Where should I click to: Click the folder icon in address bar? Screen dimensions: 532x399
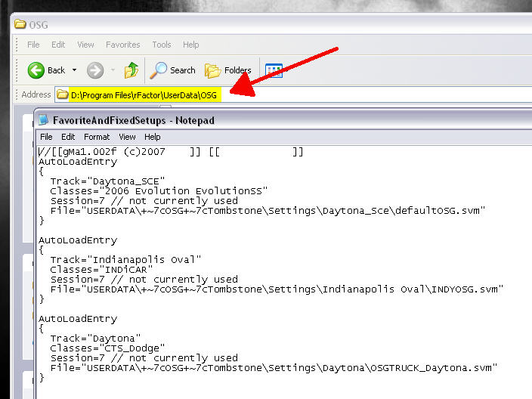tap(62, 94)
